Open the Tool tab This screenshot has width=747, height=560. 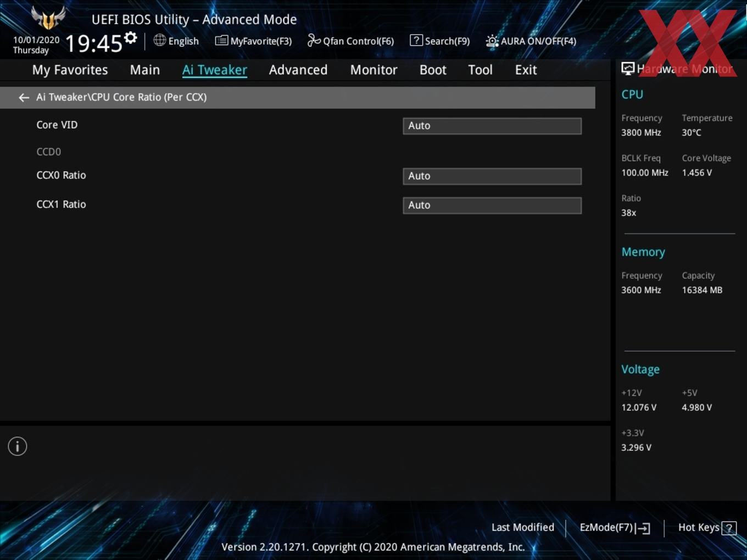480,70
